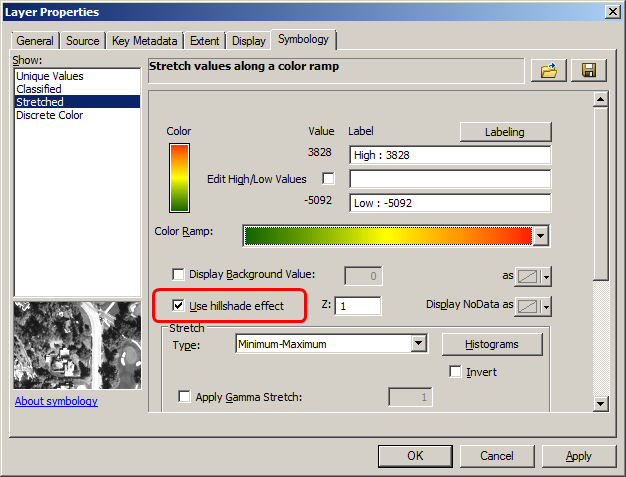The width and height of the screenshot is (626, 477).
Task: Check the Invert option
Action: [x=456, y=372]
